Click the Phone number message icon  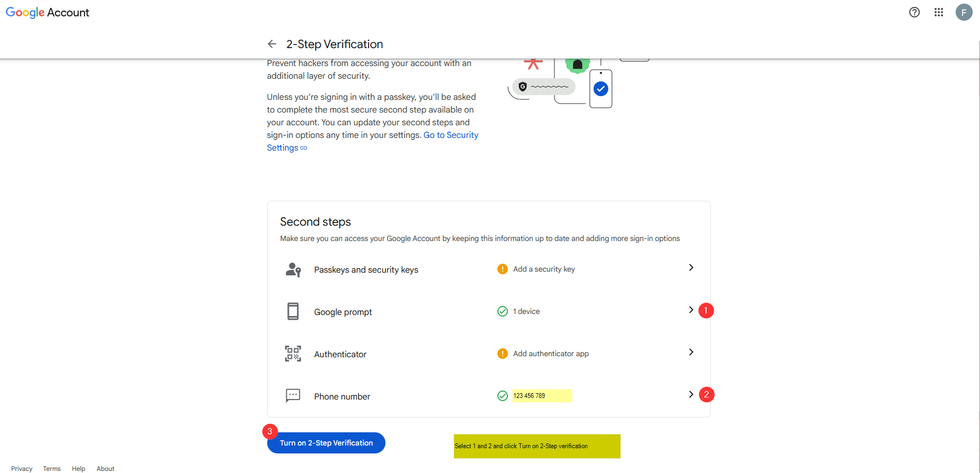(293, 395)
